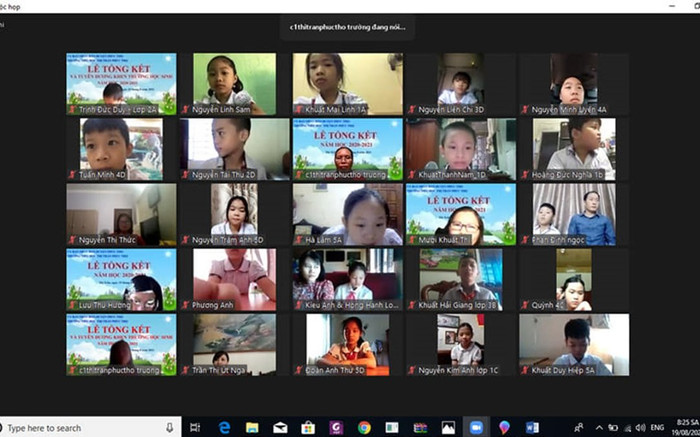
Task: Select Đoàn Anh Thư 5D video tile
Action: click(x=348, y=345)
